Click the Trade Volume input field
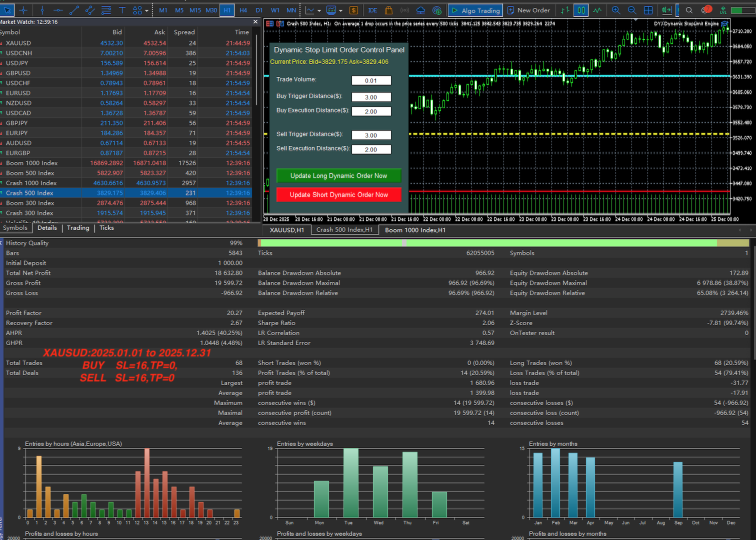Screen dimensions: 756x540 [371, 80]
